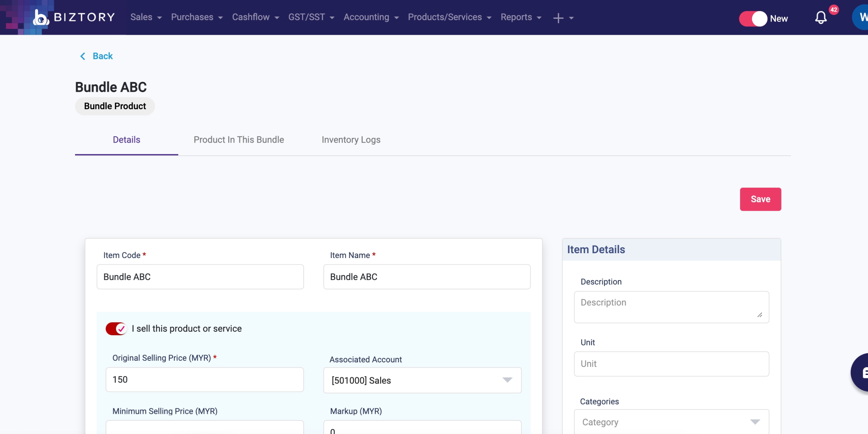Switch to Product In This Bundle tab
This screenshot has height=434, width=868.
point(239,140)
